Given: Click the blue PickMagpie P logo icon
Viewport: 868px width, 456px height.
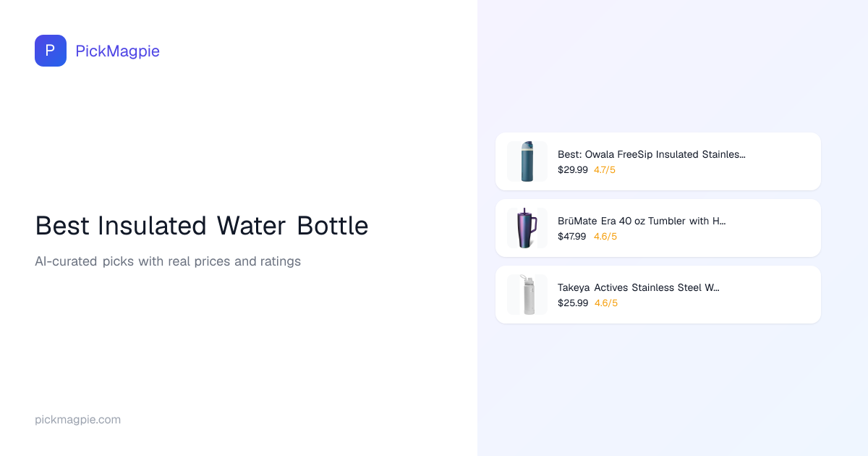Looking at the screenshot, I should coord(51,51).
